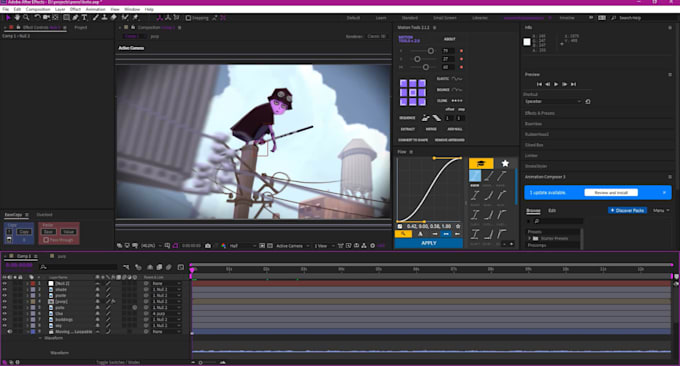Click the center anchor point square in grid

pyautogui.click(x=412, y=92)
